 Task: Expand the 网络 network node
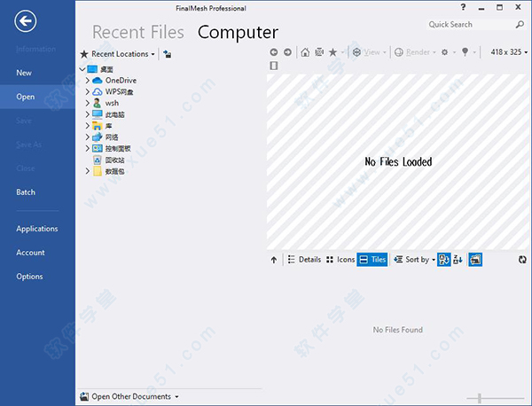coord(88,137)
